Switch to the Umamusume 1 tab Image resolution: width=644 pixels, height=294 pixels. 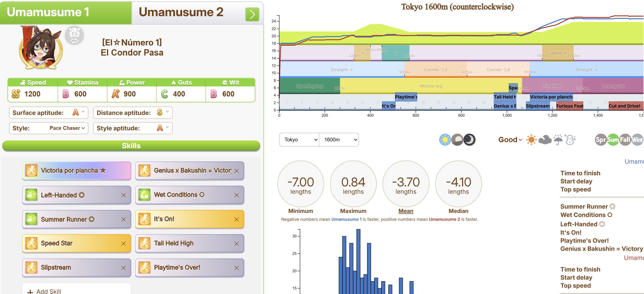point(48,12)
